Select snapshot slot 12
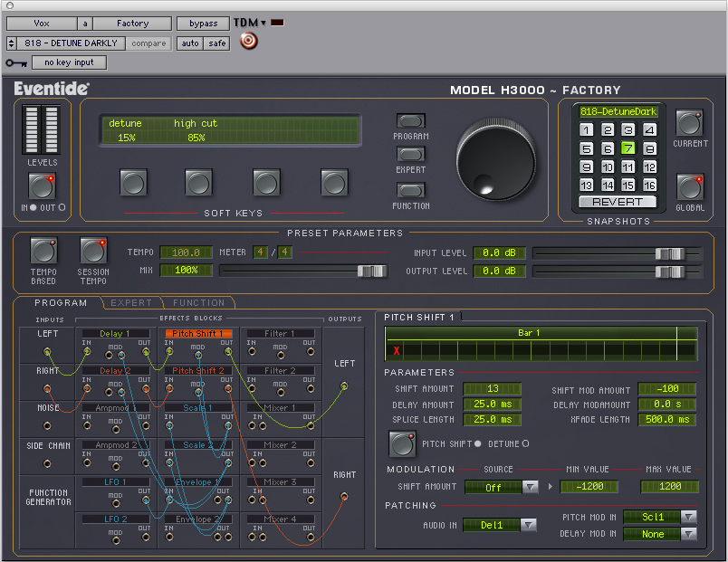728x562 pixels. pos(649,167)
